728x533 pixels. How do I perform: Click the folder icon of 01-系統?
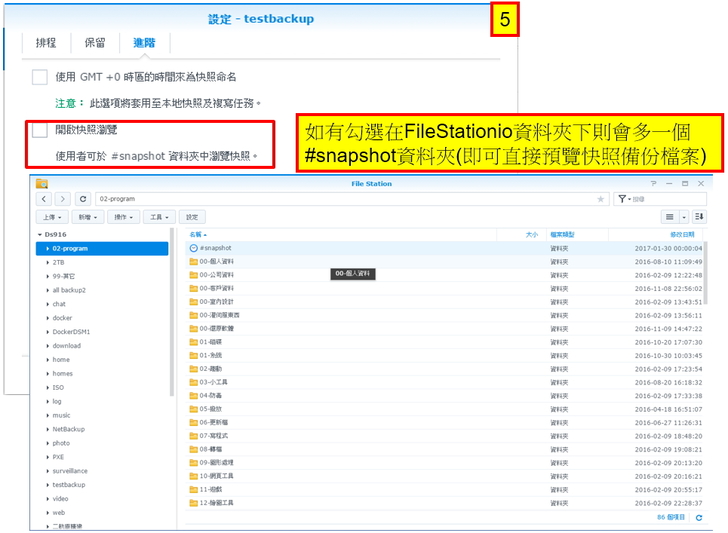[x=194, y=356]
